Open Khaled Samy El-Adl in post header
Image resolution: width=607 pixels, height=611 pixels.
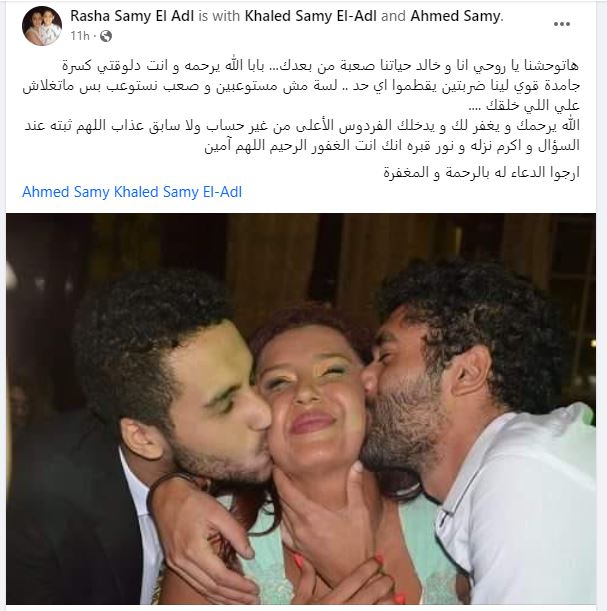pos(311,16)
